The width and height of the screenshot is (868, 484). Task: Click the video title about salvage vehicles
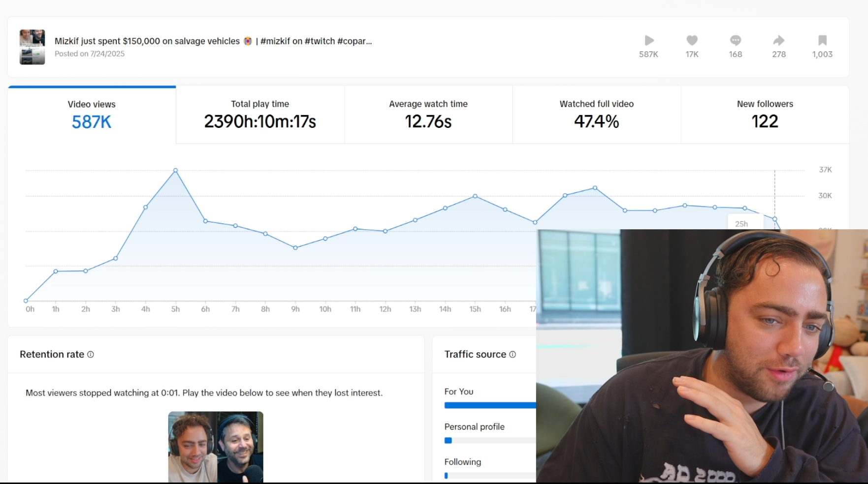coord(213,41)
